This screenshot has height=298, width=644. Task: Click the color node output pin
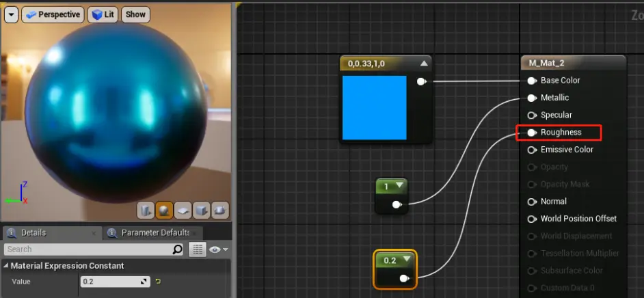click(421, 82)
